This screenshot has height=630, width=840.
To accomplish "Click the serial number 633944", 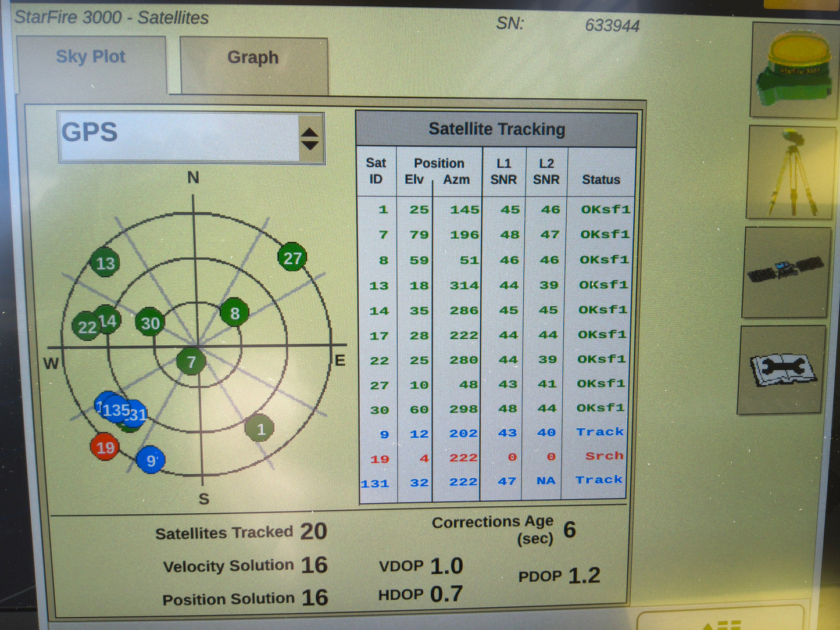I will (x=612, y=26).
